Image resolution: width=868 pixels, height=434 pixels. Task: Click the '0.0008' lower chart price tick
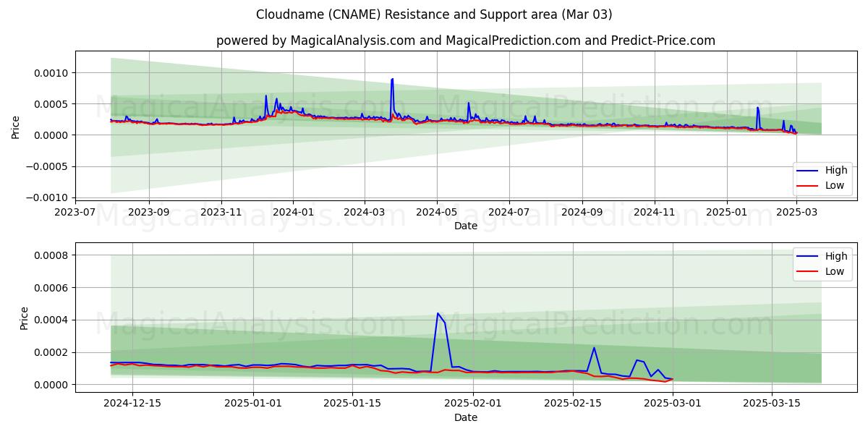(53, 255)
